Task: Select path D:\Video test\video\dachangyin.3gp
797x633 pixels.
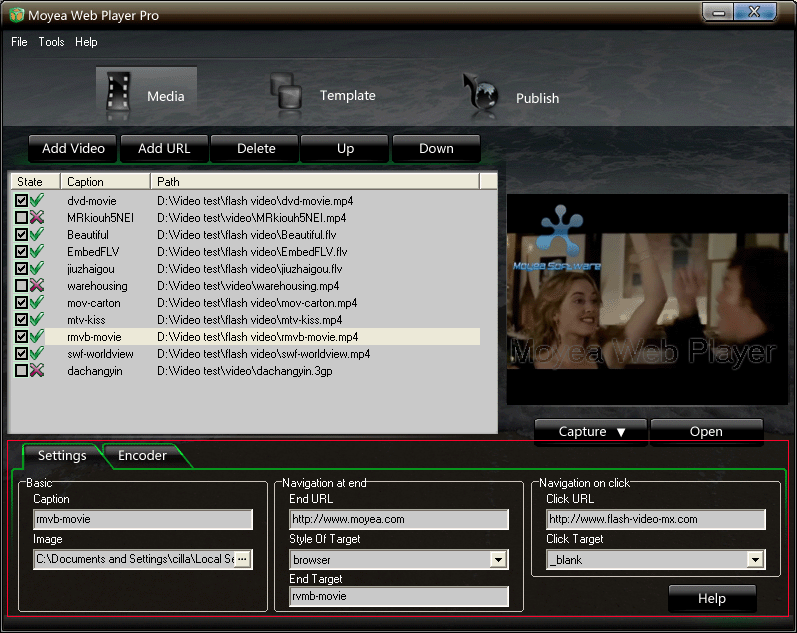Action: point(244,371)
